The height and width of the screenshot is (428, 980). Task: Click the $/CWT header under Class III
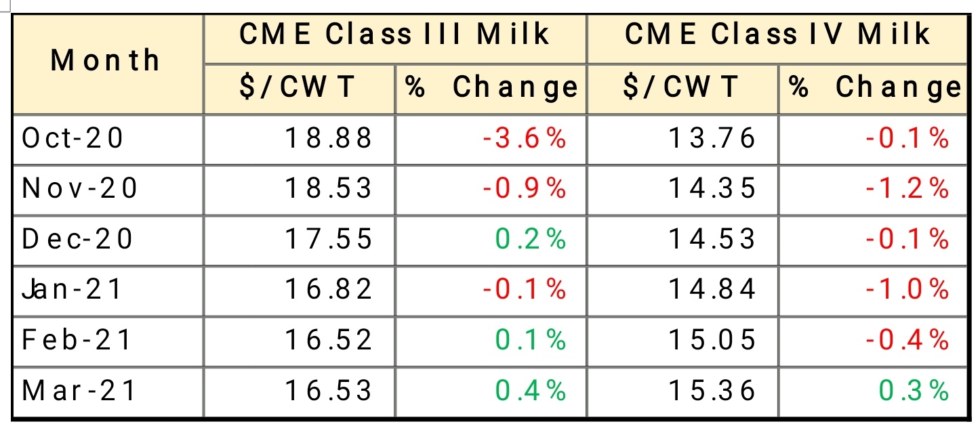tap(298, 88)
